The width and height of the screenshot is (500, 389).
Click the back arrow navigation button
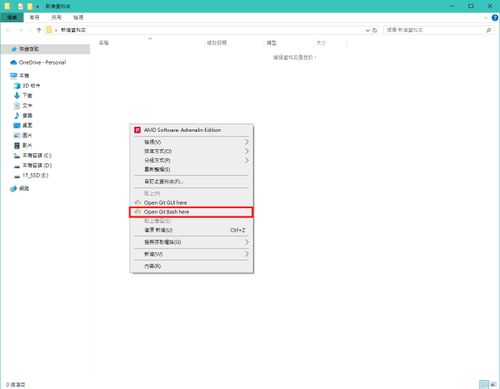click(9, 30)
